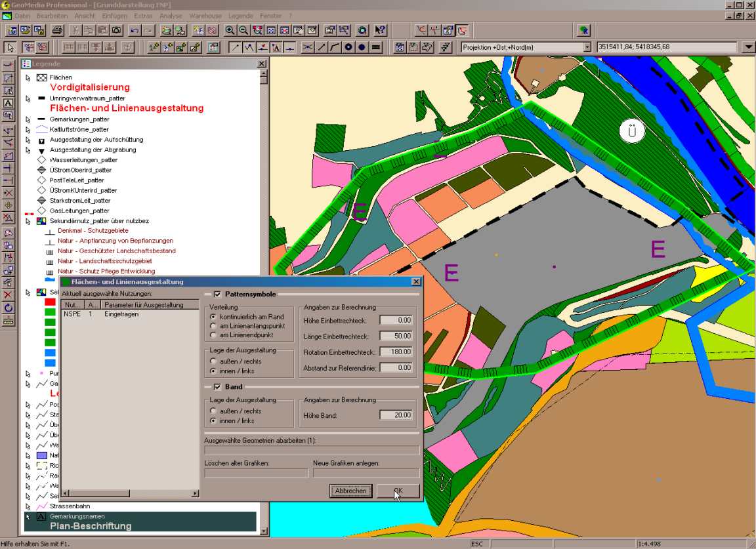
Task: Click the camera snapshot toolbar icon
Action: click(116, 30)
